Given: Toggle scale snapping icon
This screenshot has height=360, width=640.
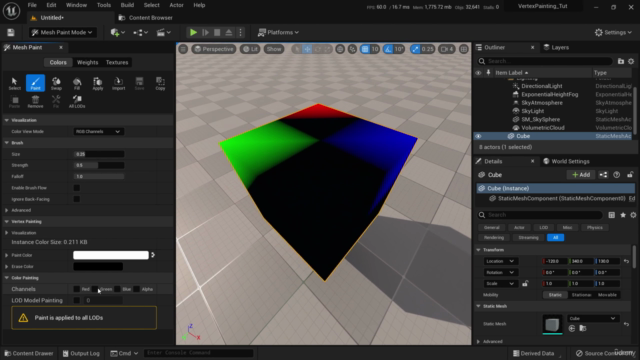Looking at the screenshot, I should pos(415,49).
